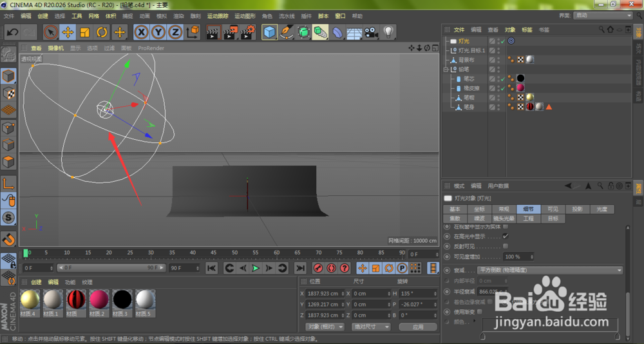Open the 界面 layout dropdown showing 启动
The width and height of the screenshot is (644, 344).
[604, 15]
